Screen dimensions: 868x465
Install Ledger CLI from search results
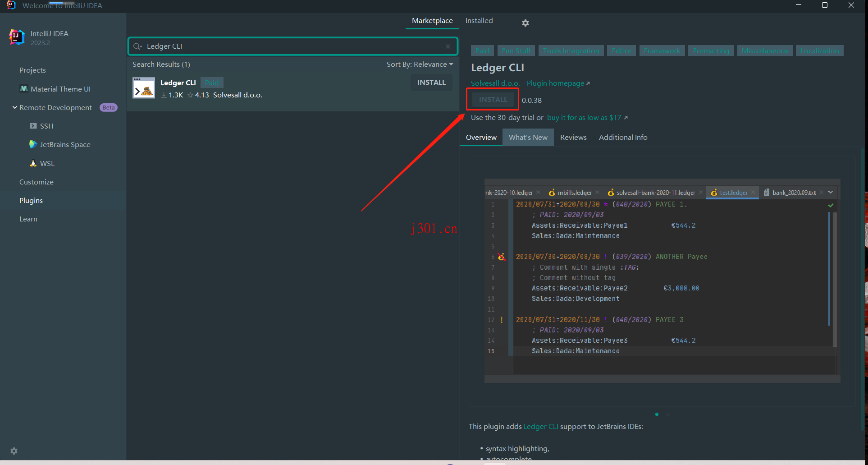[431, 83]
